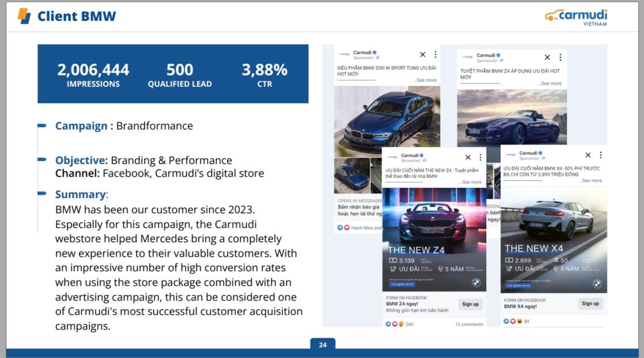Viewport: 644px width, 358px height.
Task: Click Carmudi page avatar on 530i ad
Action: pyautogui.click(x=344, y=54)
